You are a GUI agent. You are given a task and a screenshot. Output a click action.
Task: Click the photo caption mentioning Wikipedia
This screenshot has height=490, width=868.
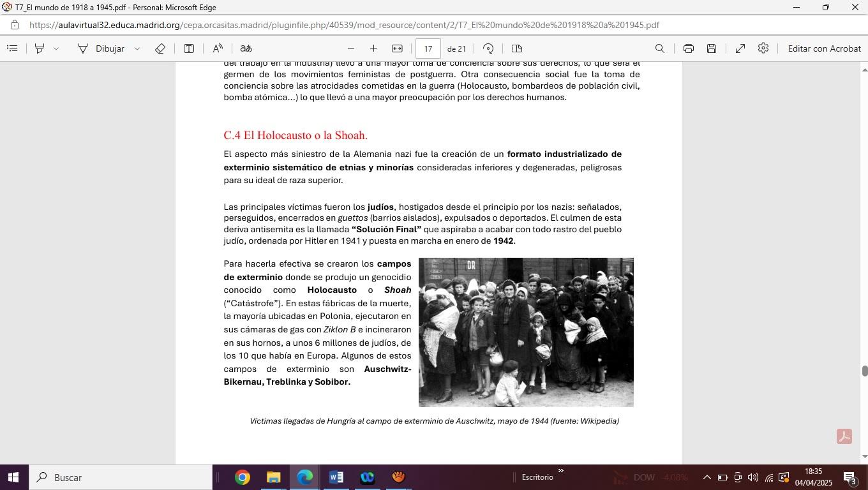pos(435,421)
